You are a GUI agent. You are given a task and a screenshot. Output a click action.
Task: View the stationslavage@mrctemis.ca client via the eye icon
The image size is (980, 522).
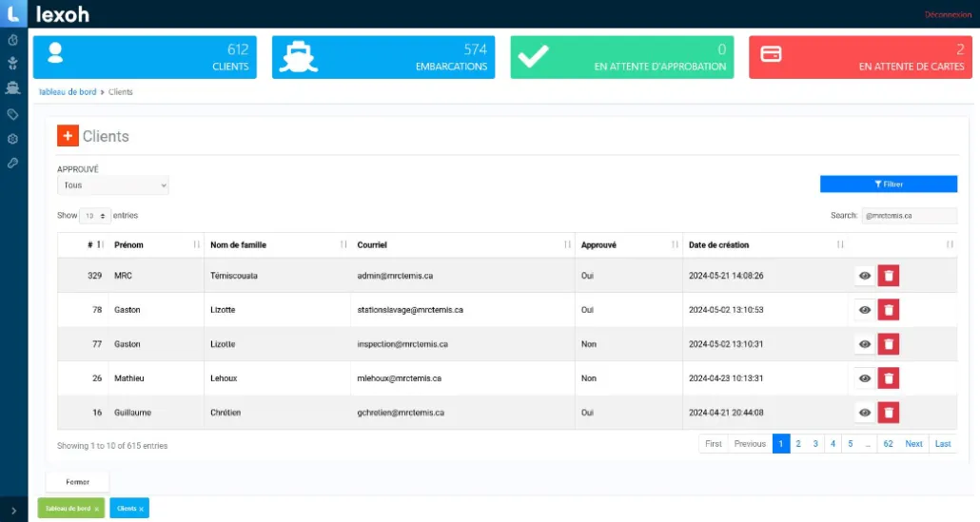864,310
